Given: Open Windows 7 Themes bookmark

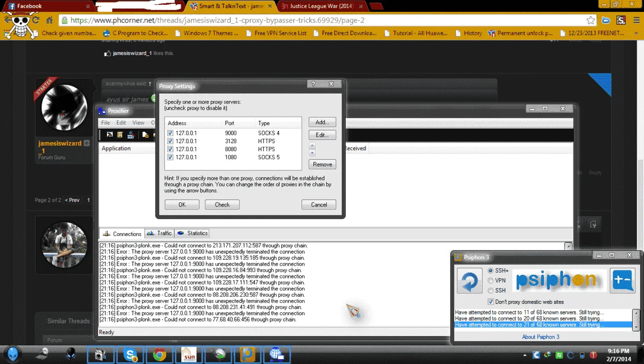Looking at the screenshot, I should point(206,33).
